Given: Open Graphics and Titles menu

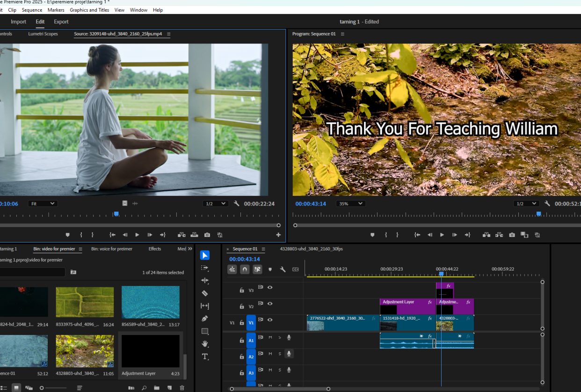Looking at the screenshot, I should click(x=89, y=10).
